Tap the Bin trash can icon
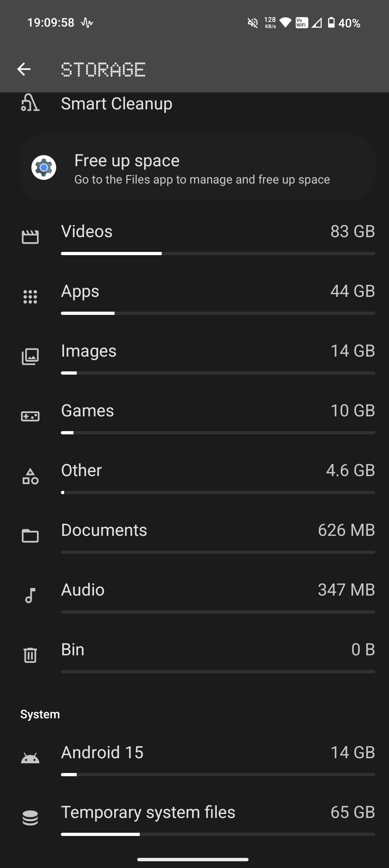The height and width of the screenshot is (868, 389). [30, 655]
